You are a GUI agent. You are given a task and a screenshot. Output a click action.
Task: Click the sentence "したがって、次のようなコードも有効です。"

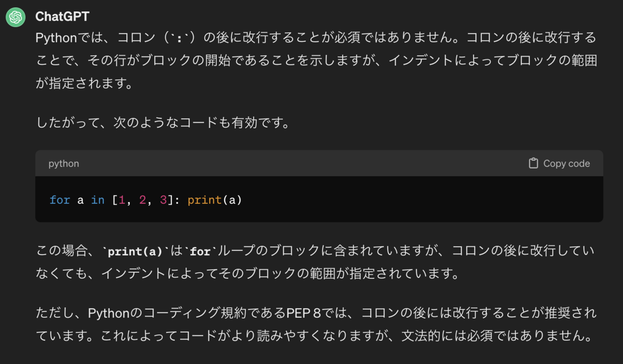click(163, 123)
